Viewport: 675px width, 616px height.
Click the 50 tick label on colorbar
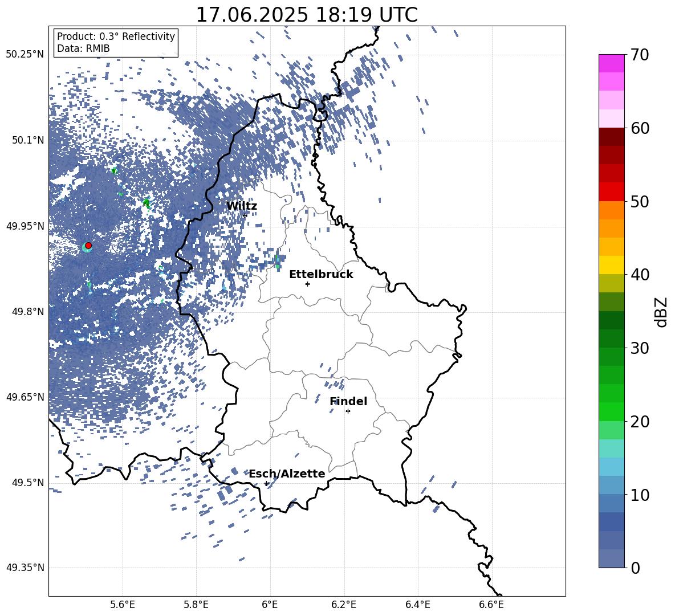(640, 201)
